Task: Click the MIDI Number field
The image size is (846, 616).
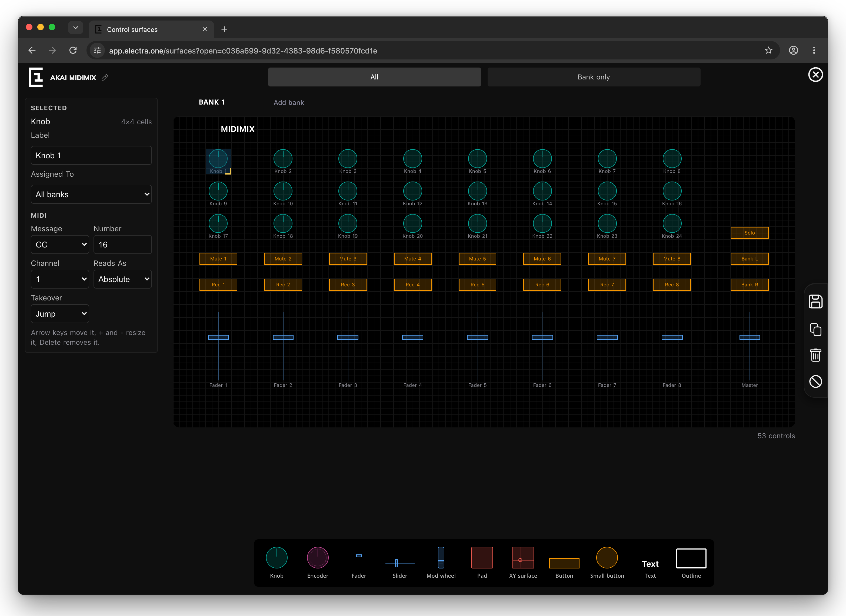Action: point(122,245)
